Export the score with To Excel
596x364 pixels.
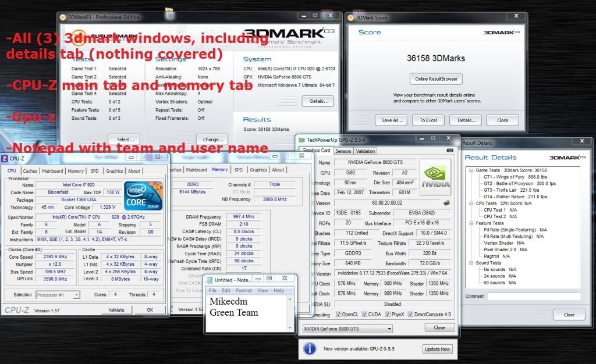point(428,120)
